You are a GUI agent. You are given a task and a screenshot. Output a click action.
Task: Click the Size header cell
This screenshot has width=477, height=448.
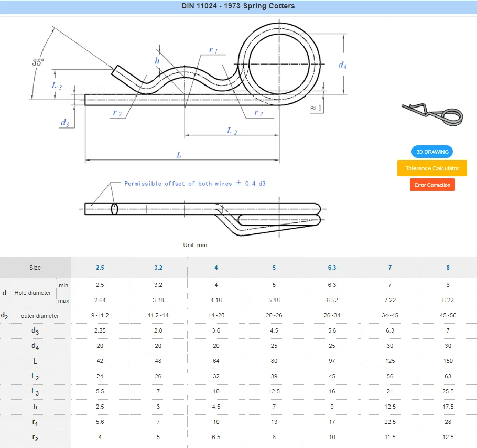click(35, 268)
